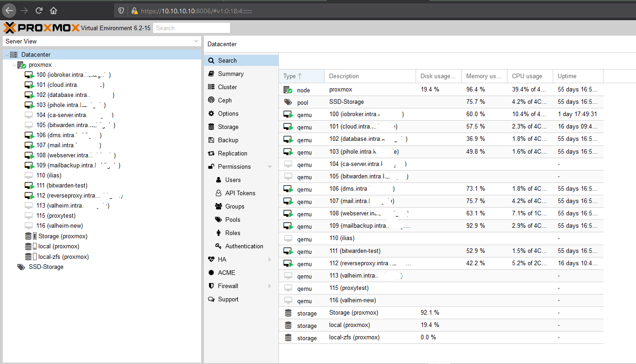Image resolution: width=636 pixels, height=364 pixels.
Task: Open Storage menu item
Action: pyautogui.click(x=241, y=127)
